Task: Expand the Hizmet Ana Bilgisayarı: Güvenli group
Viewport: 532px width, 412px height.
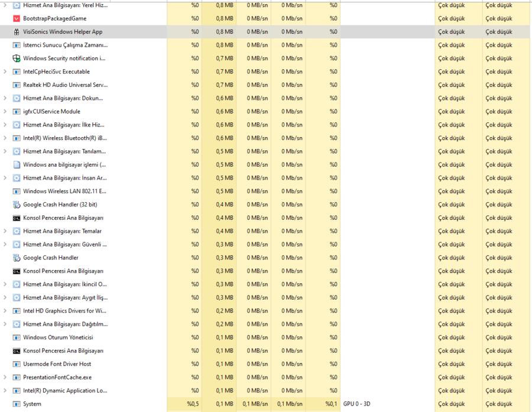Action: click(5, 244)
